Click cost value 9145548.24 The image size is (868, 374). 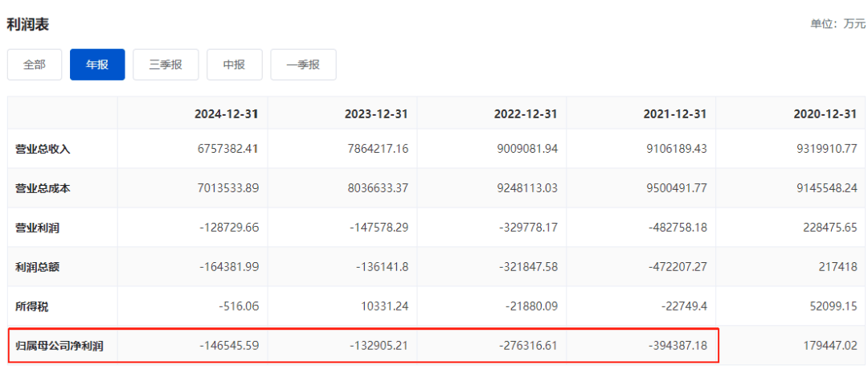(826, 188)
